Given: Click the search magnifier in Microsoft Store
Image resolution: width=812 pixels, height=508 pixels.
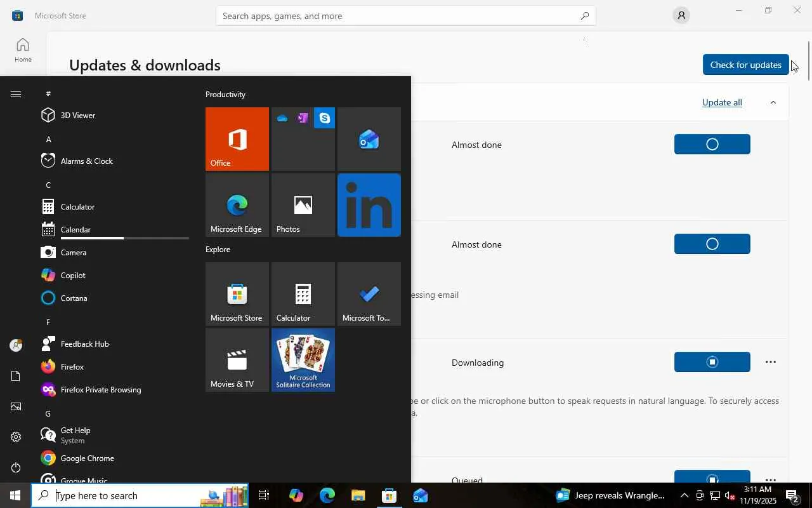Looking at the screenshot, I should coord(584,16).
